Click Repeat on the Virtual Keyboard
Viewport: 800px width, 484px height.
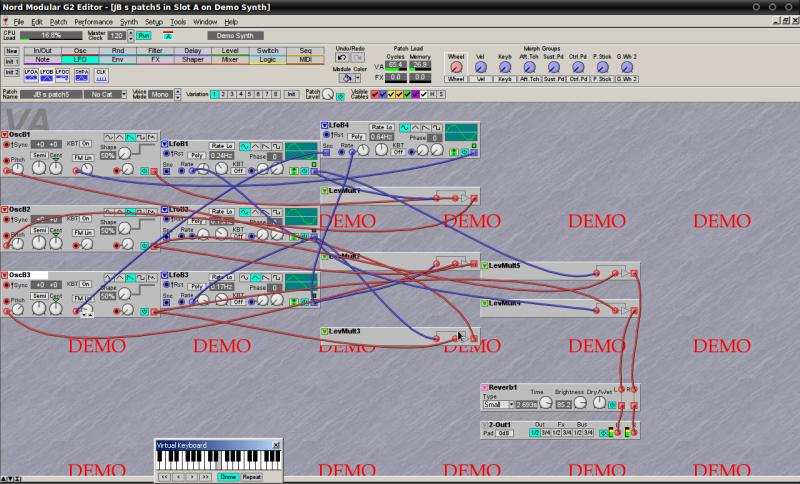[252, 477]
